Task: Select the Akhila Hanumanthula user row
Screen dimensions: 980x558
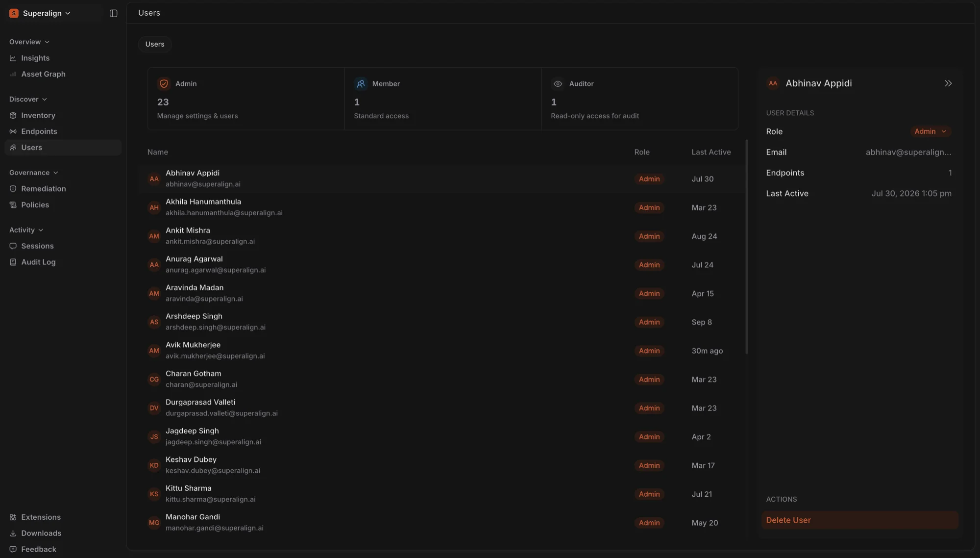Action: click(442, 207)
